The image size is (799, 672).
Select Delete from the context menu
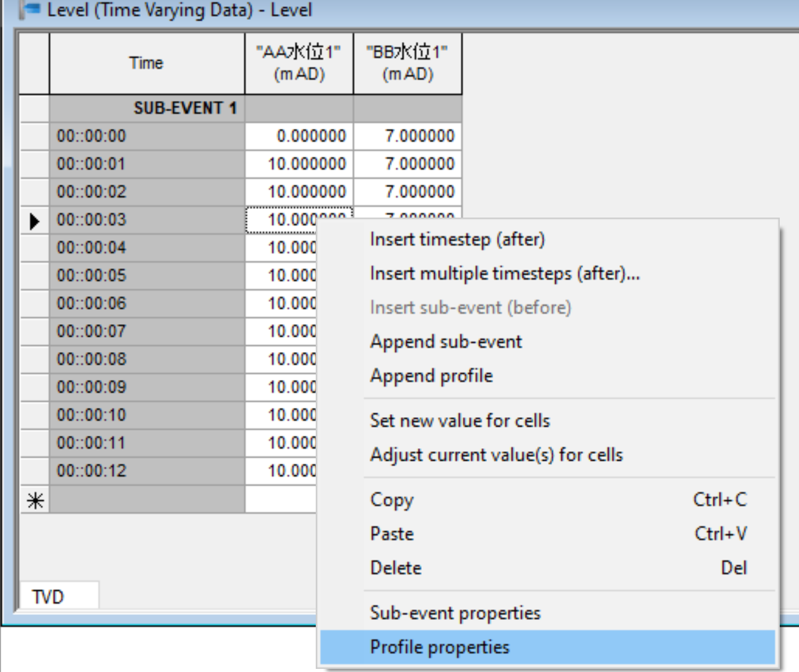395,567
